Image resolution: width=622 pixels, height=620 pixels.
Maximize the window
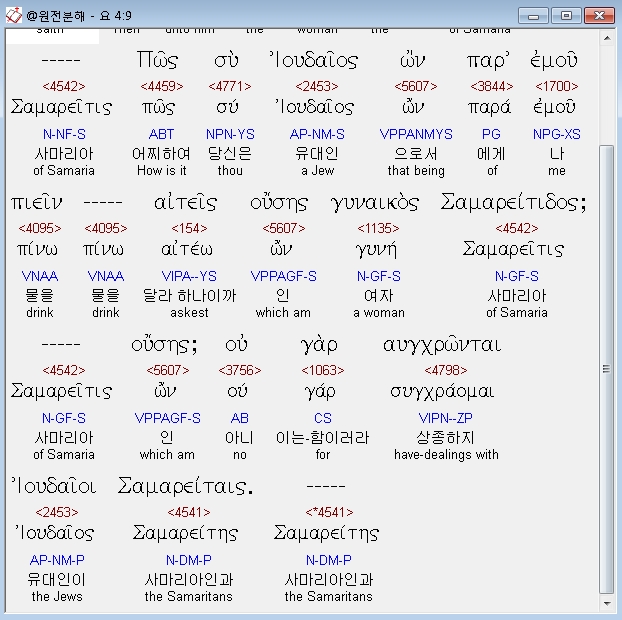[566, 16]
